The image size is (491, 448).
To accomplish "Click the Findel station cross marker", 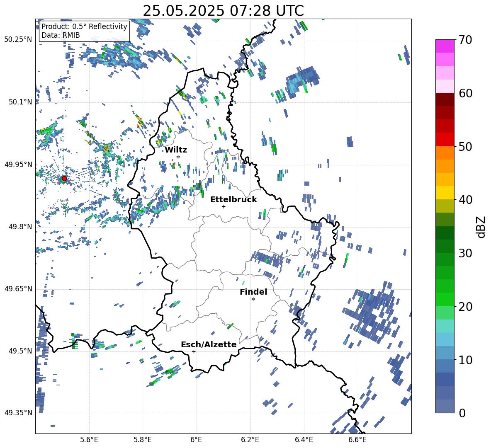I will (253, 299).
